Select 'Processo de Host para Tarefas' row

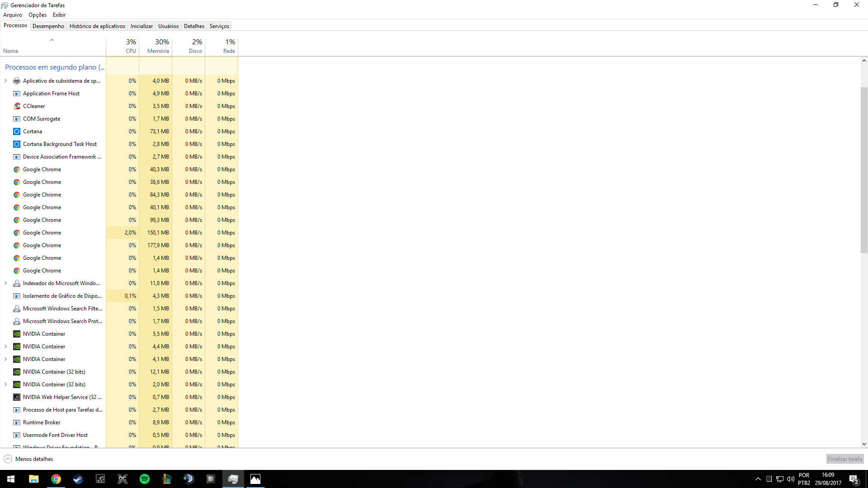pos(119,410)
